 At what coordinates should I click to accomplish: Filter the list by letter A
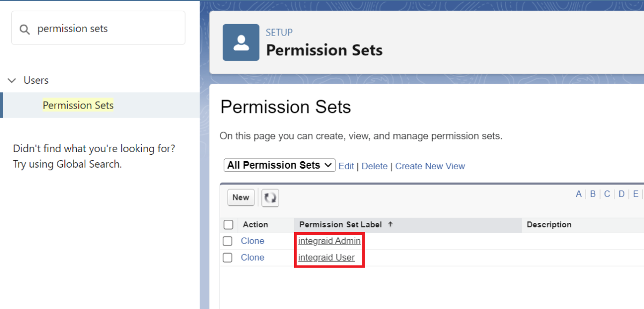point(579,194)
